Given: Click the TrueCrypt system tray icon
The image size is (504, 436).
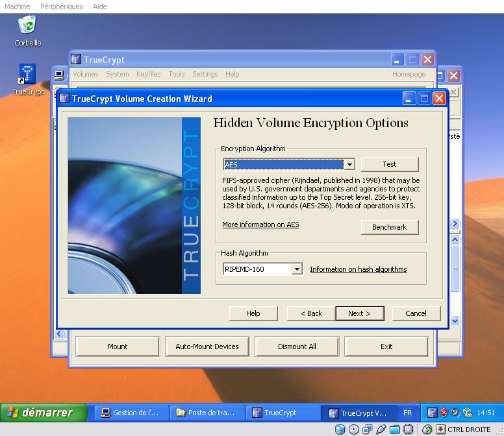Looking at the screenshot, I should (433, 413).
